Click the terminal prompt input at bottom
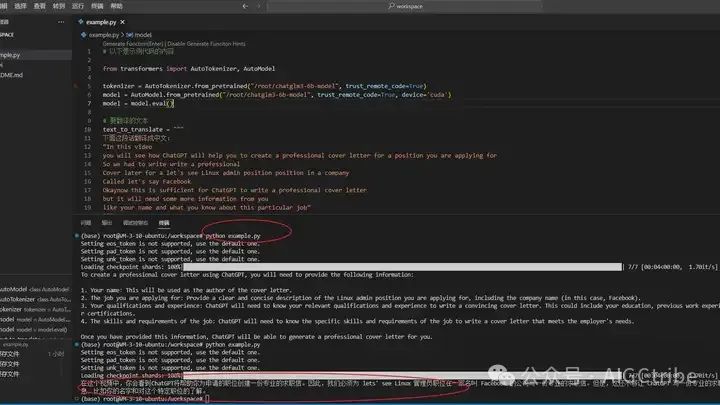 coord(208,399)
